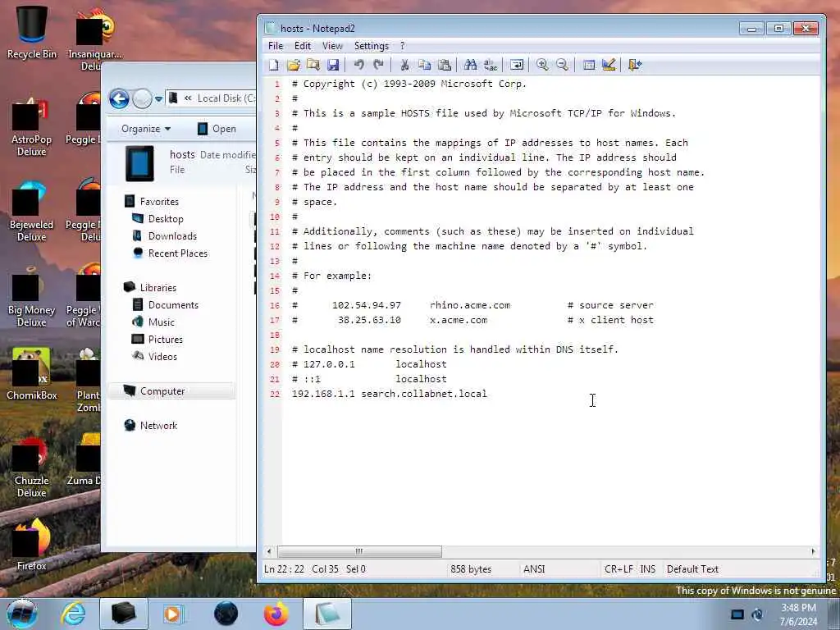Toggle word wrap toolbar icon
Screen dimensions: 840x630
click(517, 65)
